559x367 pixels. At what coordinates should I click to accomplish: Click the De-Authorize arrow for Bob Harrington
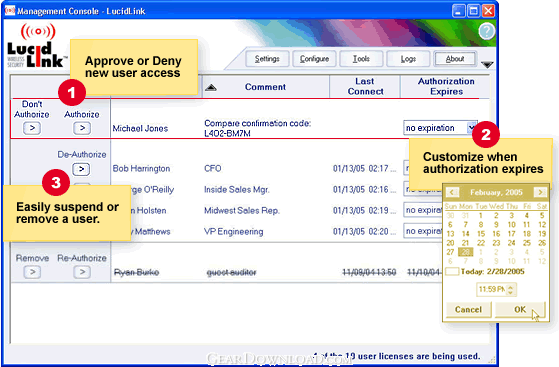(x=81, y=169)
